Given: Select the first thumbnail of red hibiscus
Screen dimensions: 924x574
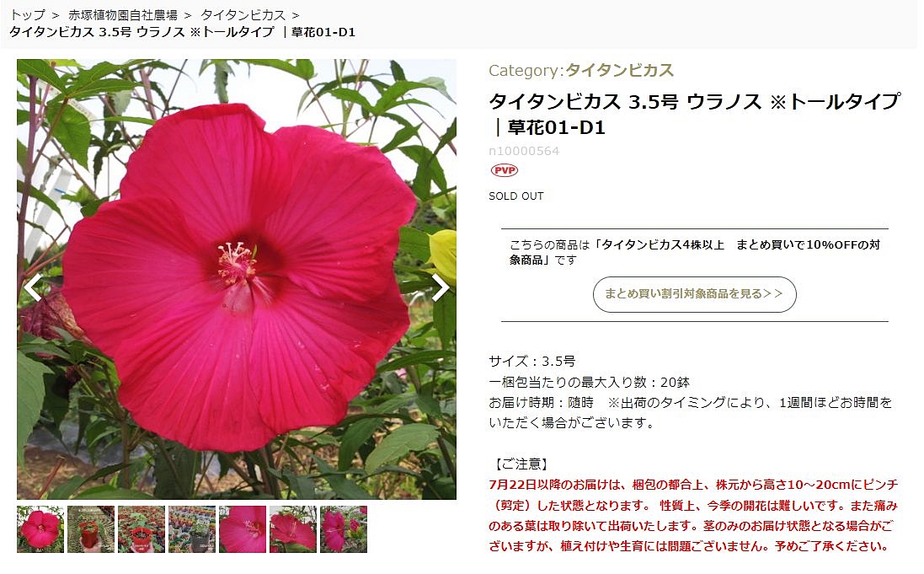Looking at the screenshot, I should click(40, 529).
